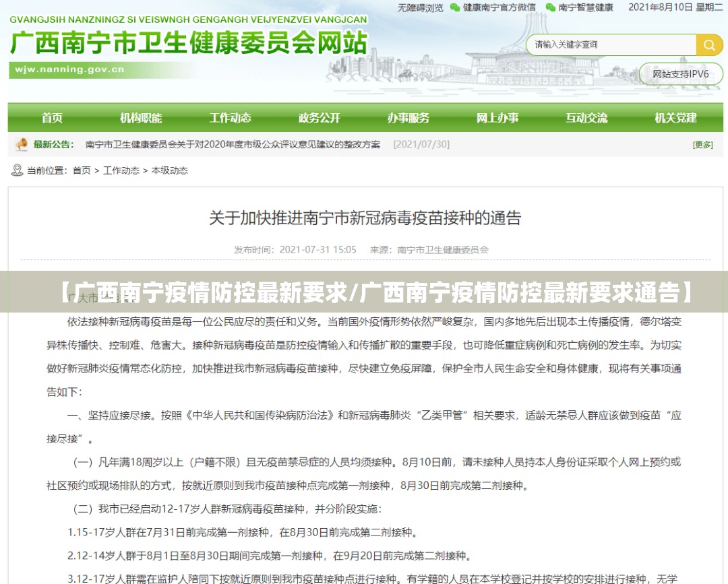Click the location pin icon beside 当前位置
The width and height of the screenshot is (728, 584).
pyautogui.click(x=17, y=170)
